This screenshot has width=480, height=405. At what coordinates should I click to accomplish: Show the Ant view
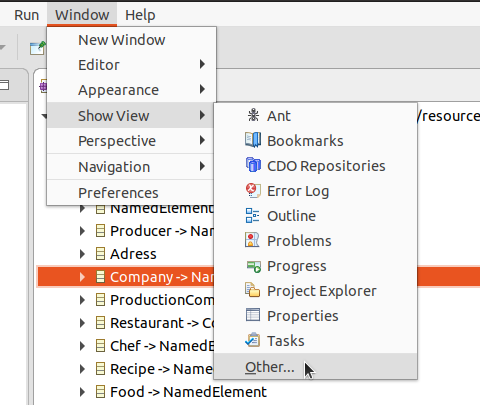(x=316, y=116)
